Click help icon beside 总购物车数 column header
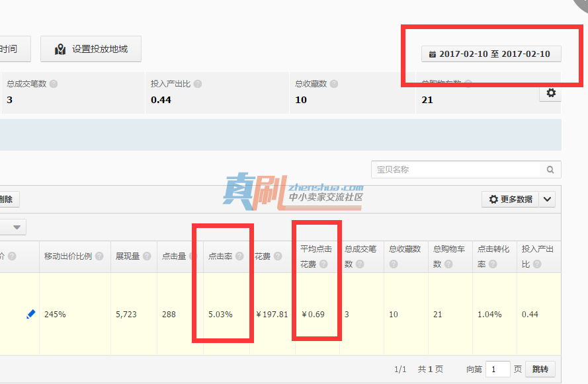Screen dimensions: 588x384 (x=448, y=264)
